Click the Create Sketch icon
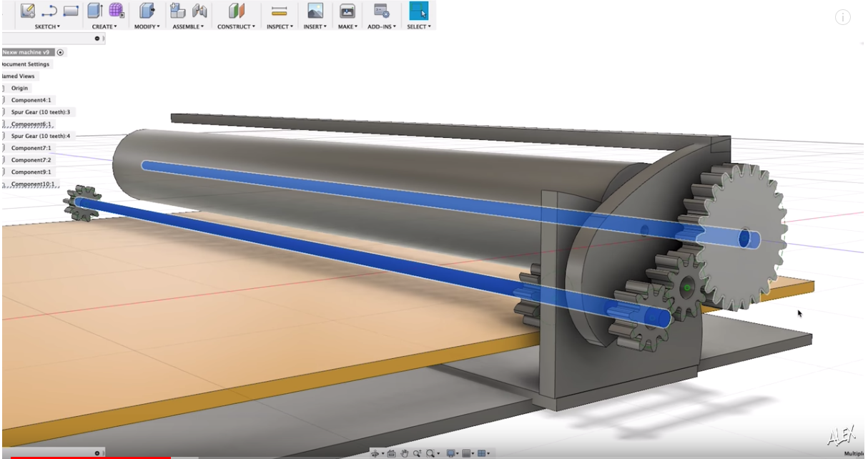Image resolution: width=868 pixels, height=459 pixels. pos(28,11)
